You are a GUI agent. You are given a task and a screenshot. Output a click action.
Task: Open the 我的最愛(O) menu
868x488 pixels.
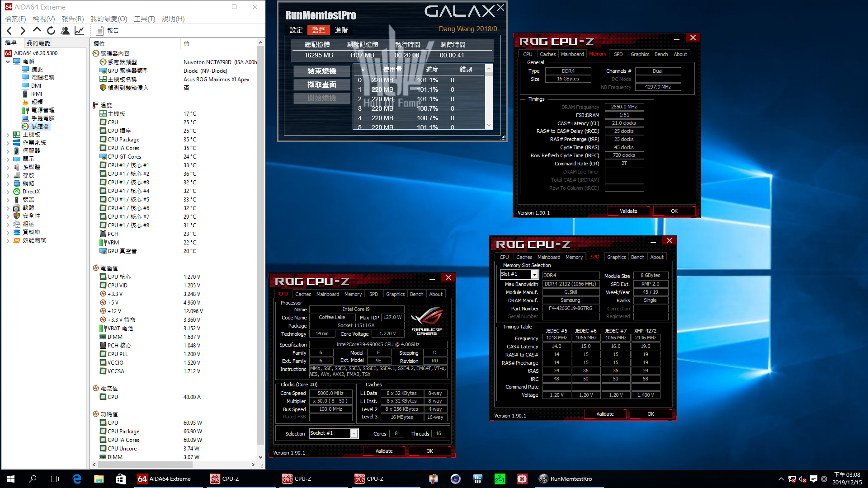point(109,19)
